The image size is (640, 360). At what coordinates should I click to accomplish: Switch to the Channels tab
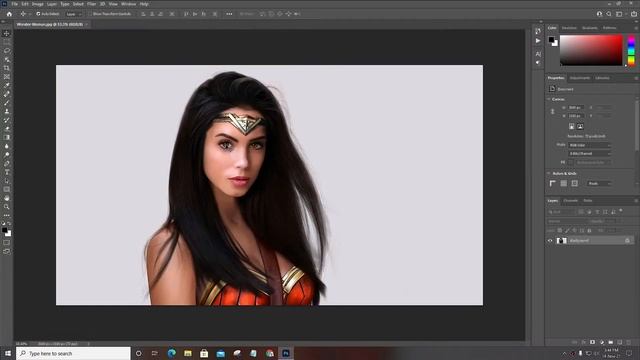(x=571, y=201)
